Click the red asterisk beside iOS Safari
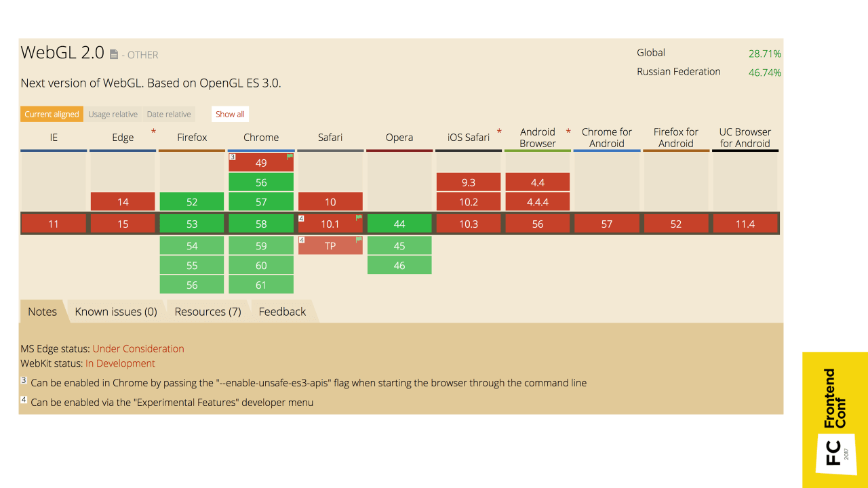The image size is (868, 488). (x=499, y=131)
